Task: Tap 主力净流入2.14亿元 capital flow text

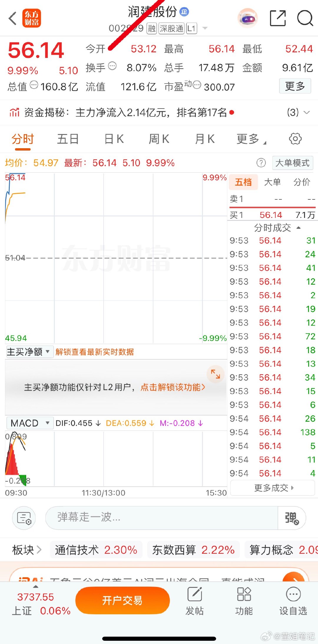Action: 122,112
